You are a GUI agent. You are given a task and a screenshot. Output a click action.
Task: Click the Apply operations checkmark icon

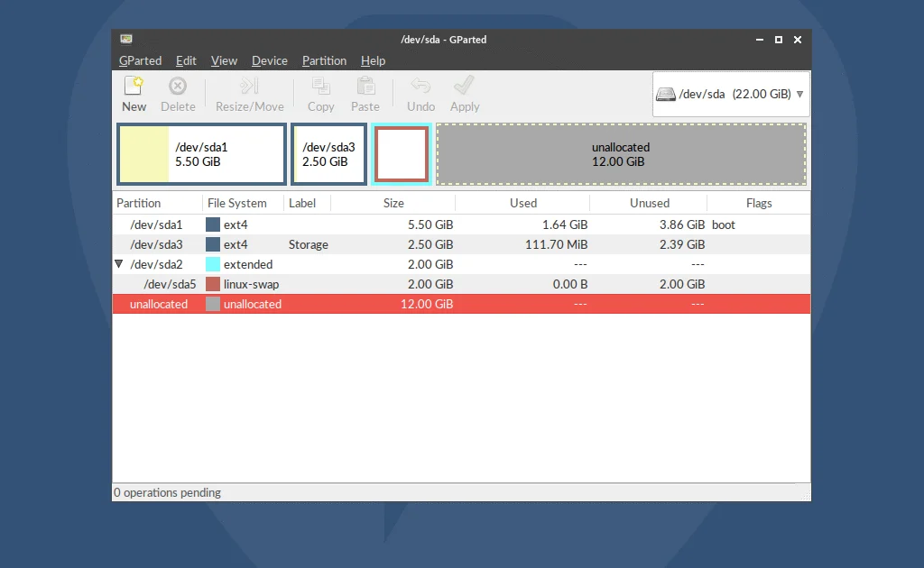464,94
